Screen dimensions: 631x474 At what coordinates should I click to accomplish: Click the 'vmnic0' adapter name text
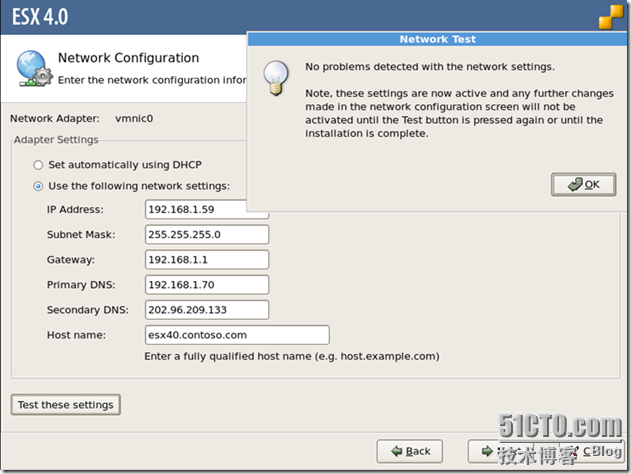134,118
